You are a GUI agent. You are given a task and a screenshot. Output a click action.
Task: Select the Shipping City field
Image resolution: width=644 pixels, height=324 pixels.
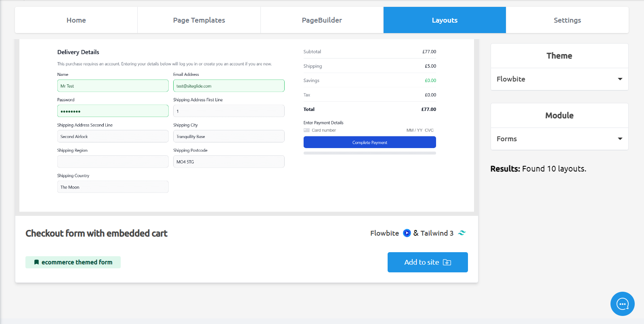229,136
